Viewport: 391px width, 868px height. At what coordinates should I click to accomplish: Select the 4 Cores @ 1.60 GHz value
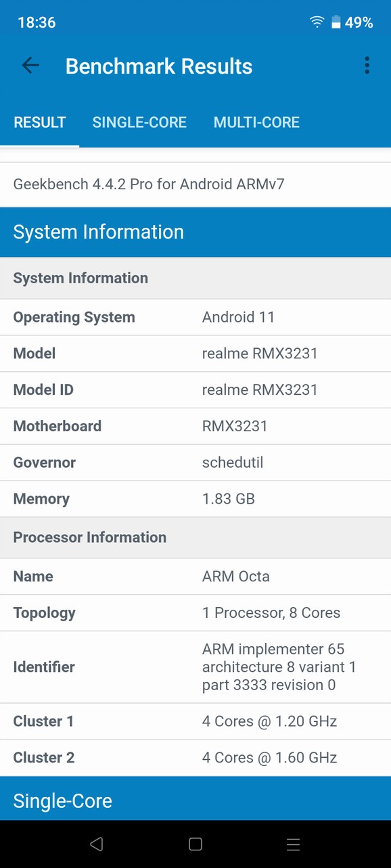pyautogui.click(x=270, y=758)
